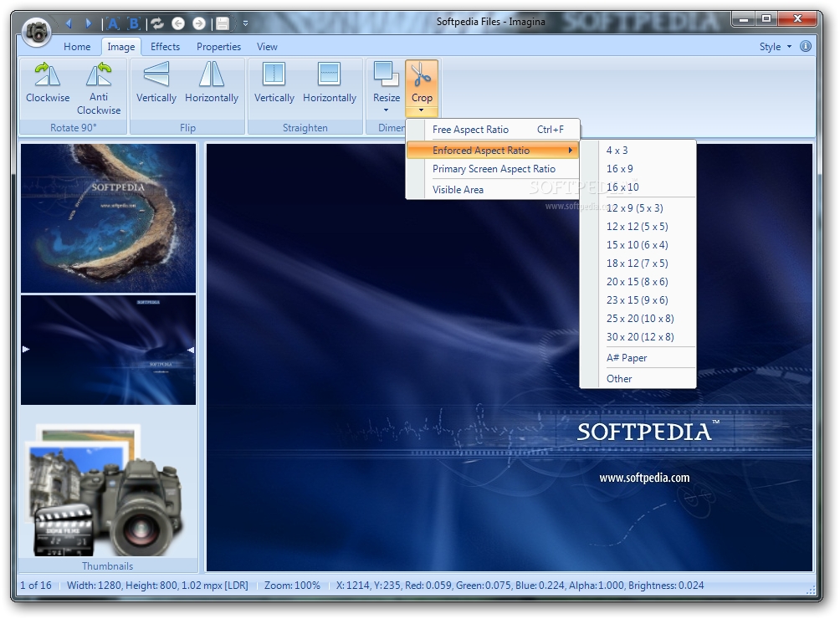The height and width of the screenshot is (619, 840).
Task: Select the B frame icon in quick toolbar
Action: (x=134, y=23)
